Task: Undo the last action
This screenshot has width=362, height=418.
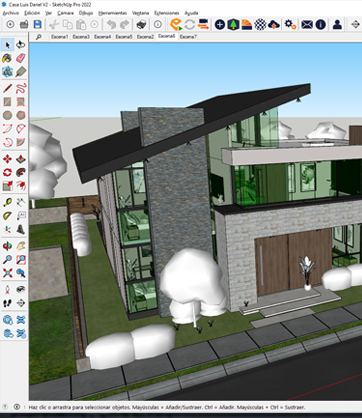Action: click(x=111, y=24)
